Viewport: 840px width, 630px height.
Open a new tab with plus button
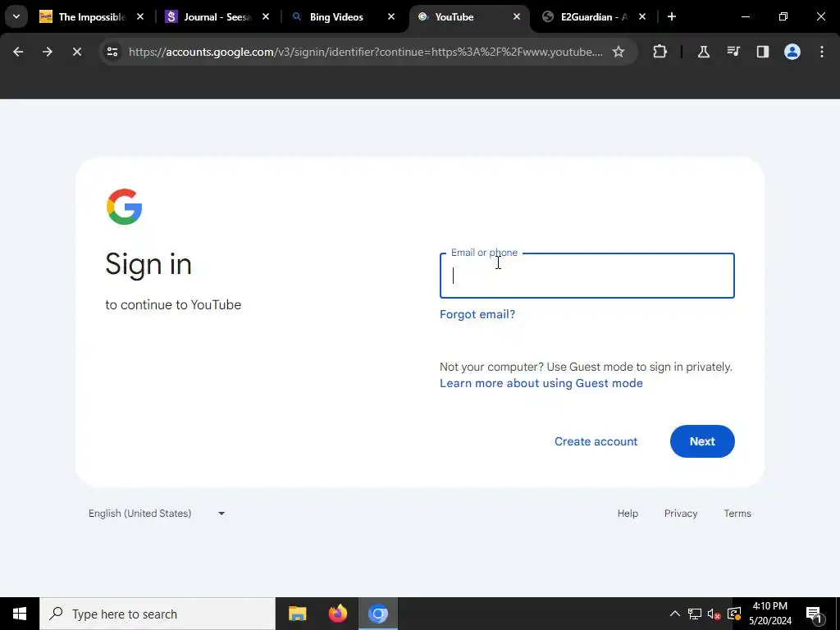[x=672, y=16]
